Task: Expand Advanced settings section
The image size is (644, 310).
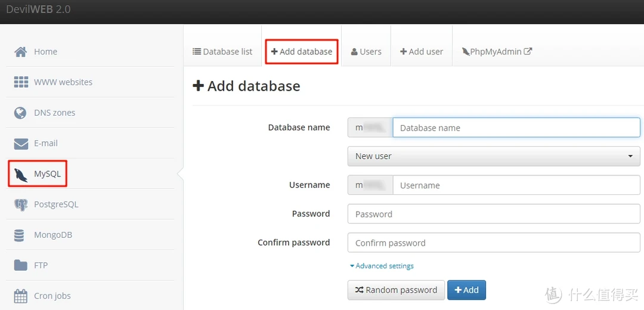Action: coord(382,266)
